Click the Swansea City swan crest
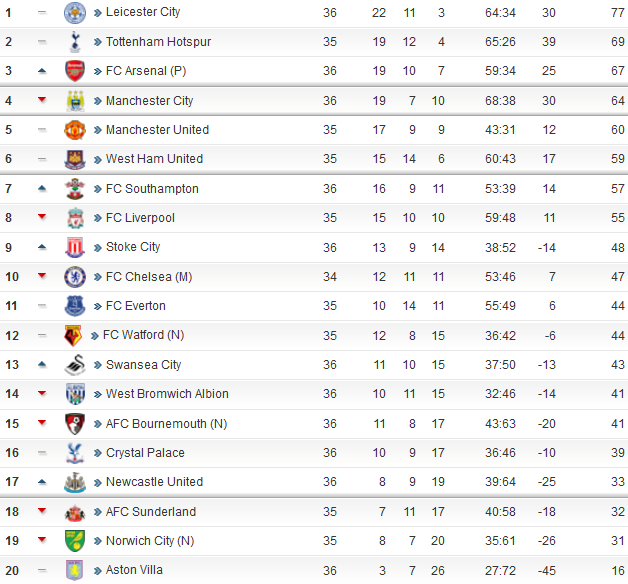 75,365
